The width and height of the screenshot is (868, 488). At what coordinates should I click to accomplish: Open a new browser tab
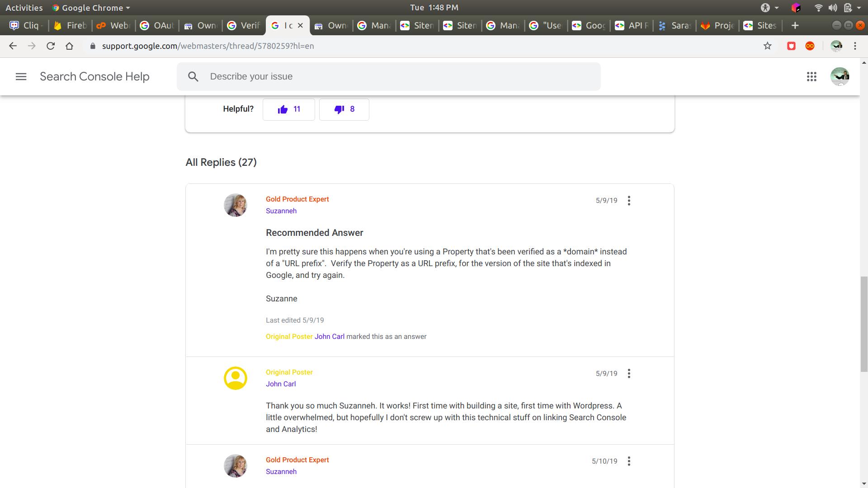point(795,26)
